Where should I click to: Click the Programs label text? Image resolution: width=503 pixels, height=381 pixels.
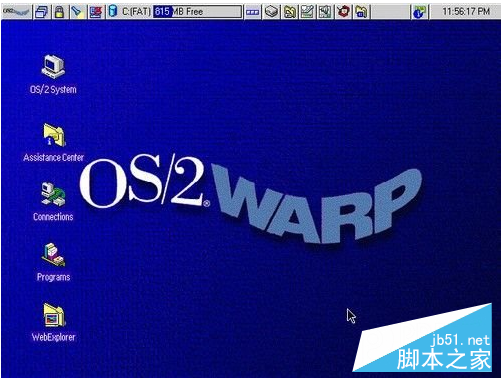pyautogui.click(x=53, y=277)
